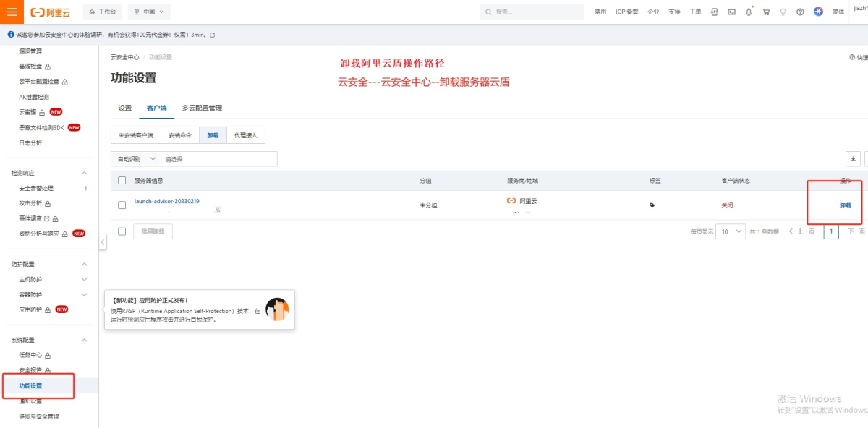868x428 pixels.
Task: Launch Cloud Shell terminal icon
Action: click(x=731, y=12)
